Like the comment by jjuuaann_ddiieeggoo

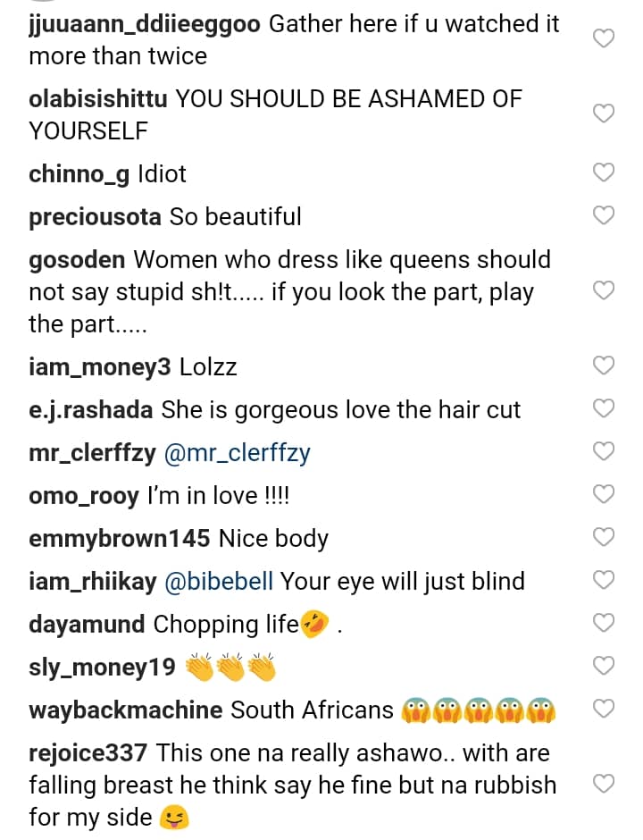pyautogui.click(x=605, y=38)
